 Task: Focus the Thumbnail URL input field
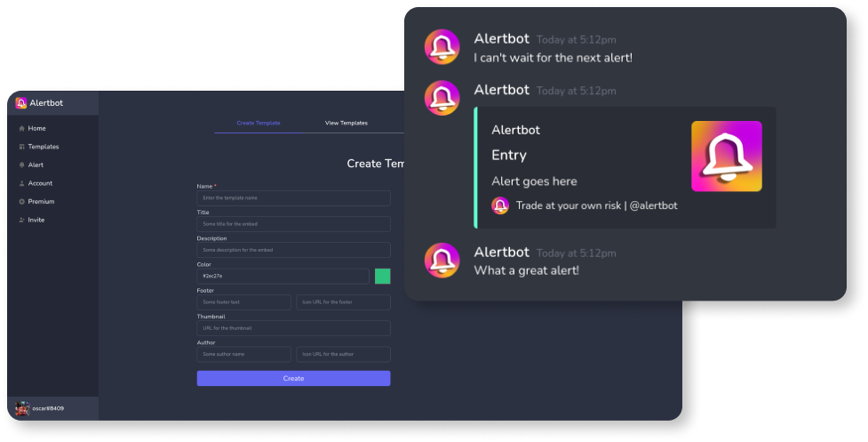(x=293, y=328)
